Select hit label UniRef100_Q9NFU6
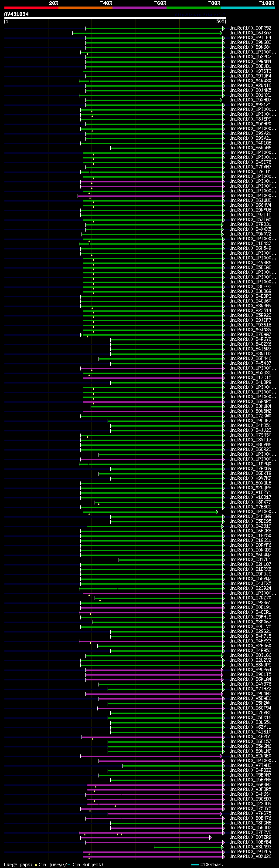The image size is (279, 868). point(250,210)
